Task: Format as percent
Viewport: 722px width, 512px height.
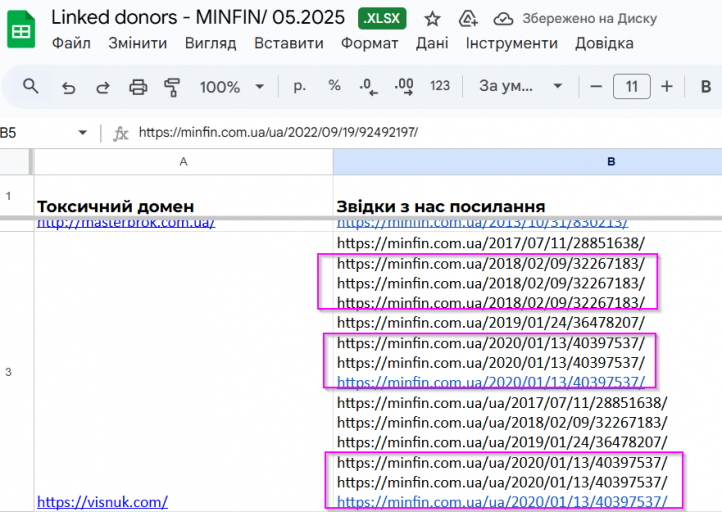Action: [x=334, y=86]
